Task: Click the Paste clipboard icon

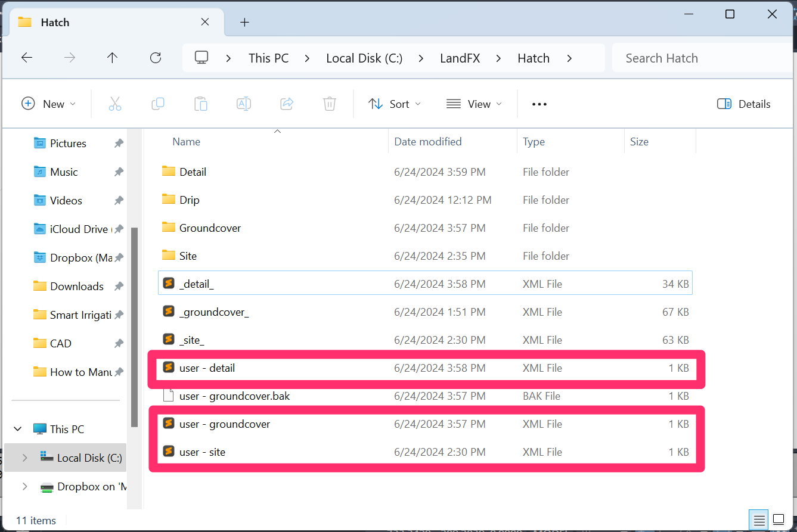Action: pyautogui.click(x=201, y=104)
